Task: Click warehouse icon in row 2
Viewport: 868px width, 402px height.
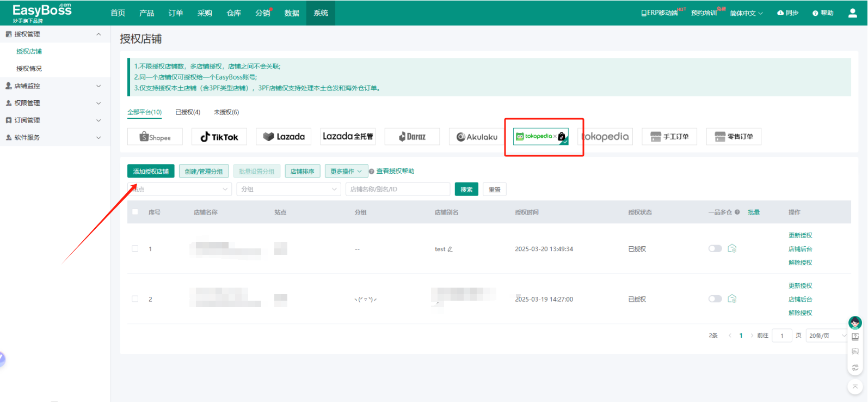Action: click(732, 299)
